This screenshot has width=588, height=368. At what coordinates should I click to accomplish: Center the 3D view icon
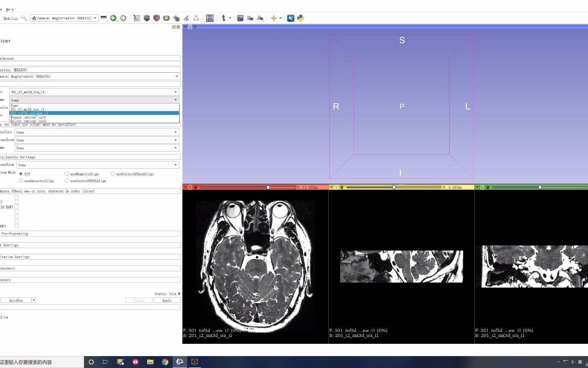(195, 27)
